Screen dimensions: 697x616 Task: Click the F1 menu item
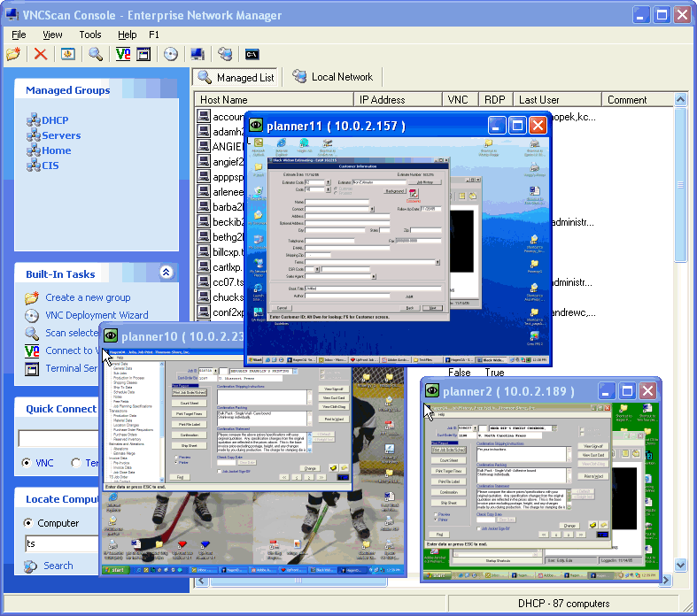[154, 35]
